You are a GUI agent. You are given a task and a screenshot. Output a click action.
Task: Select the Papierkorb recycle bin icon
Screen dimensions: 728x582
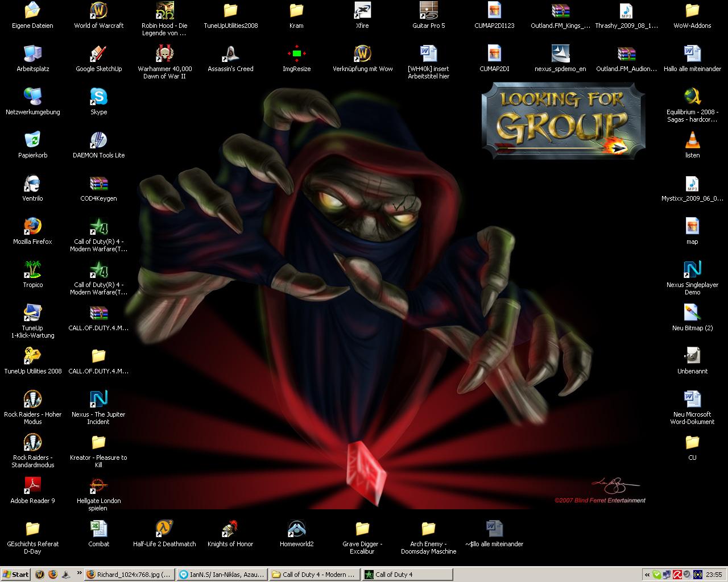click(32, 140)
